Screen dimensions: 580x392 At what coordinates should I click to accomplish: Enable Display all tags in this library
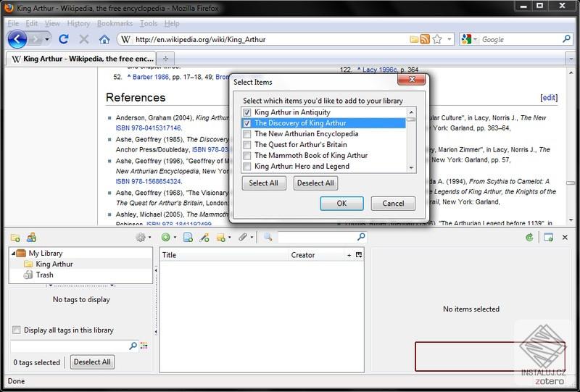(x=17, y=330)
